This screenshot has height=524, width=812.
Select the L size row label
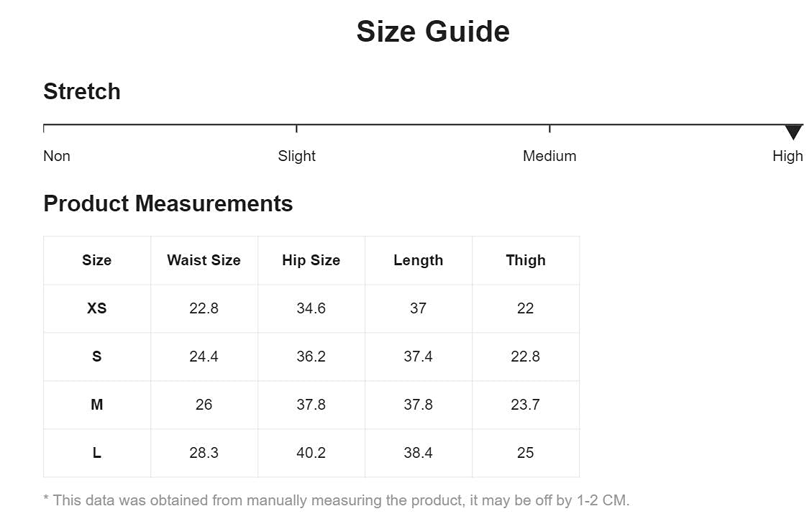tap(96, 453)
